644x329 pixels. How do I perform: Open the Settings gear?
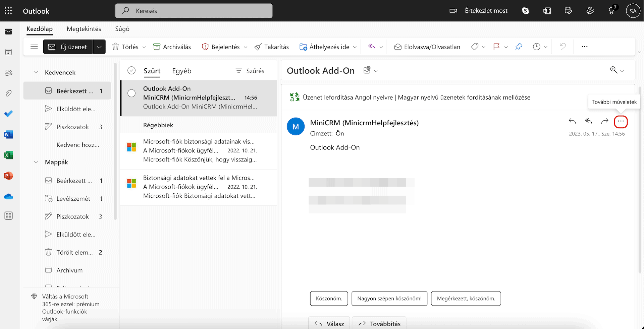[x=590, y=10]
